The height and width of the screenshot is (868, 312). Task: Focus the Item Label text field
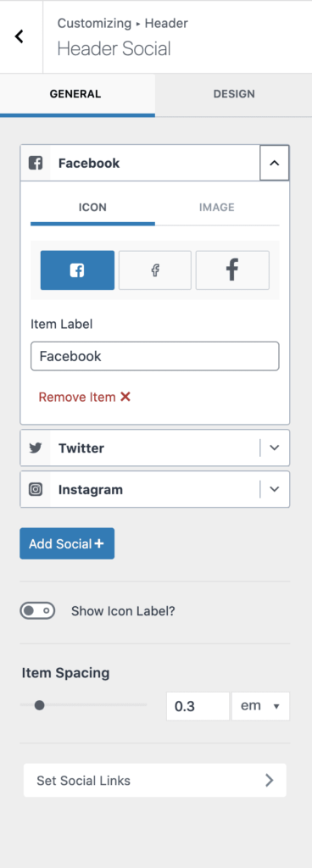(x=155, y=356)
